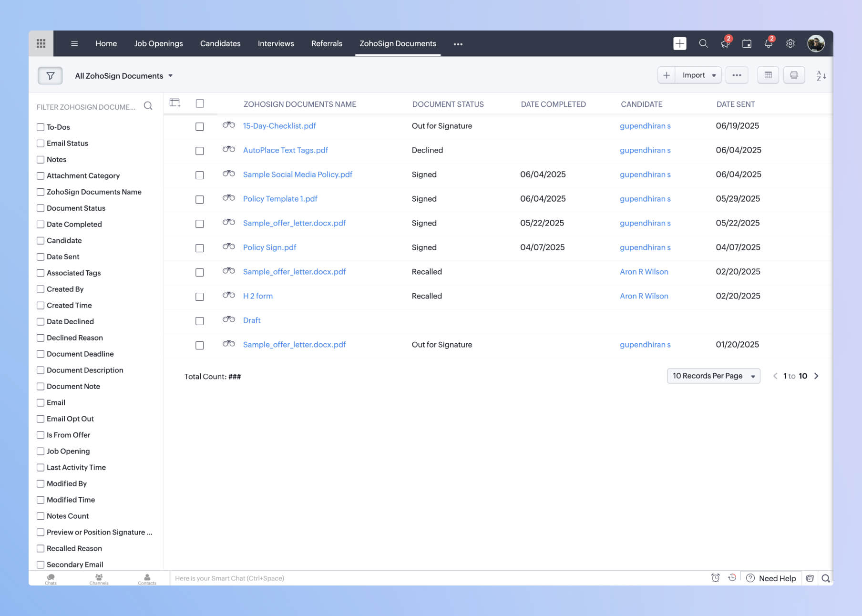Switch to the Candidates tab
The height and width of the screenshot is (616, 862).
pyautogui.click(x=220, y=43)
